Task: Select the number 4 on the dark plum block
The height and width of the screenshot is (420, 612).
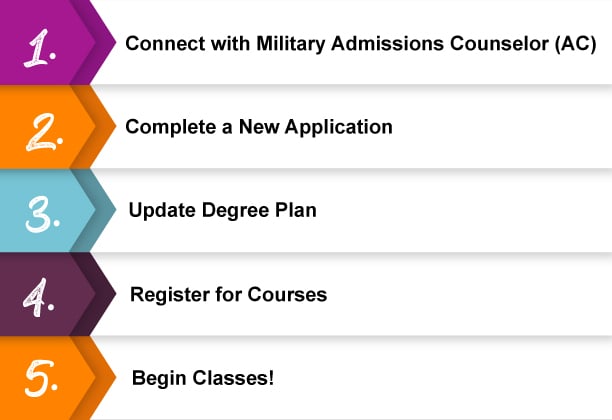Action: click(38, 297)
